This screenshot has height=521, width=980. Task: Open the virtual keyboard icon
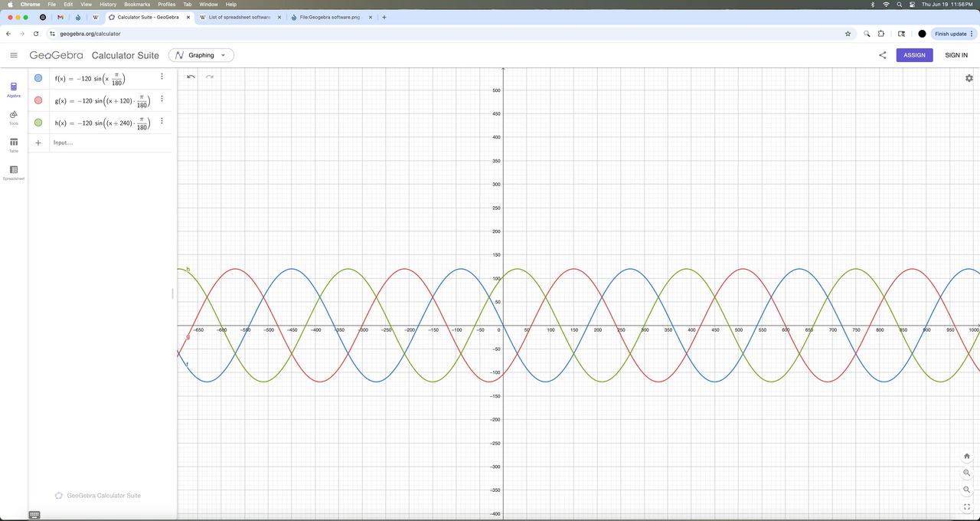(x=34, y=515)
